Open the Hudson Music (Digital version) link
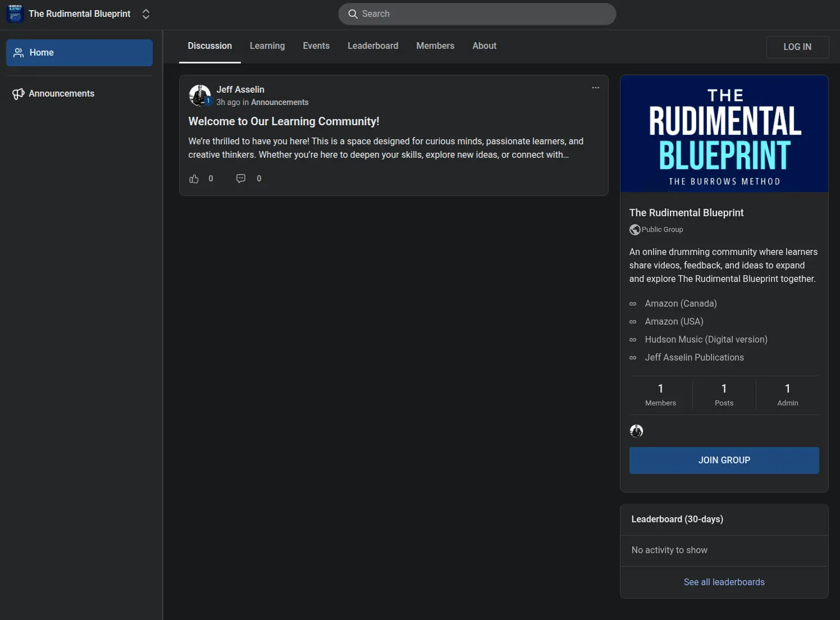 click(706, 340)
